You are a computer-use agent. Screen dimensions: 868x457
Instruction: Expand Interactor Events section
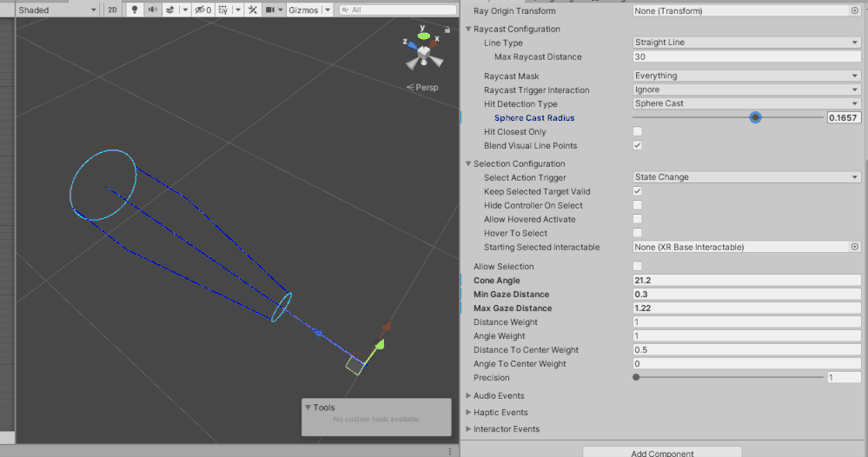[x=468, y=429]
